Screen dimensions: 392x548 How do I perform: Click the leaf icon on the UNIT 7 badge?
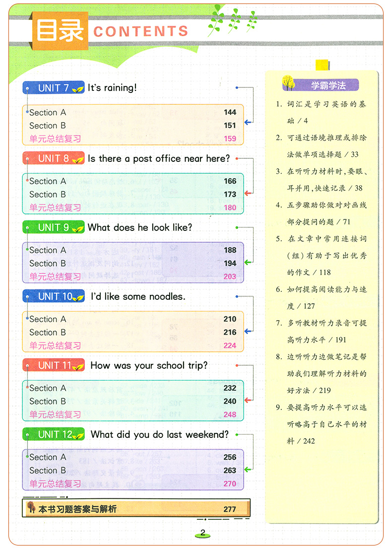pyautogui.click(x=78, y=89)
